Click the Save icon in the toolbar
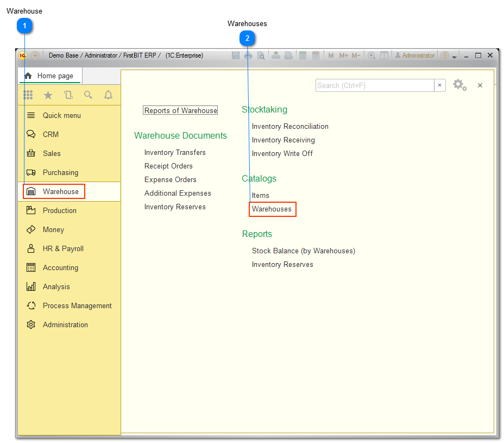504x443 pixels. tap(236, 55)
